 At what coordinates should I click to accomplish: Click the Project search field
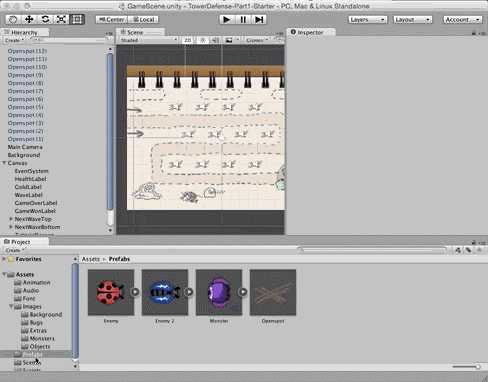click(x=371, y=250)
